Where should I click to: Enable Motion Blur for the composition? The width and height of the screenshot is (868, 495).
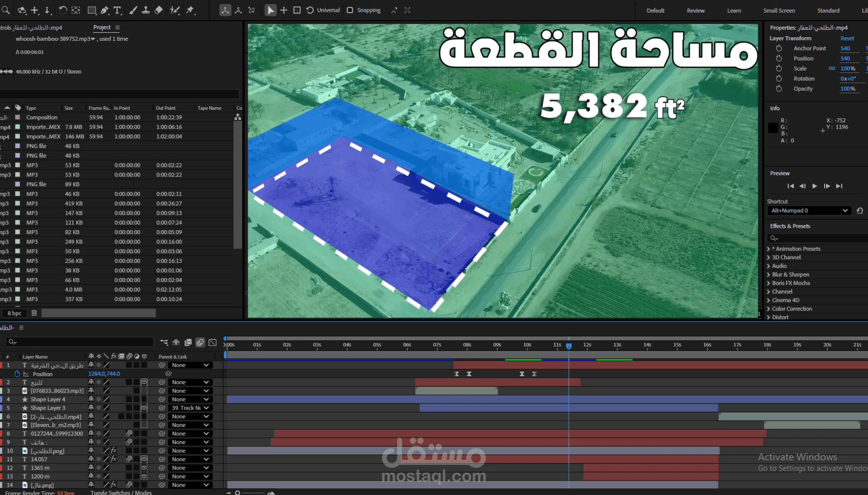point(200,342)
